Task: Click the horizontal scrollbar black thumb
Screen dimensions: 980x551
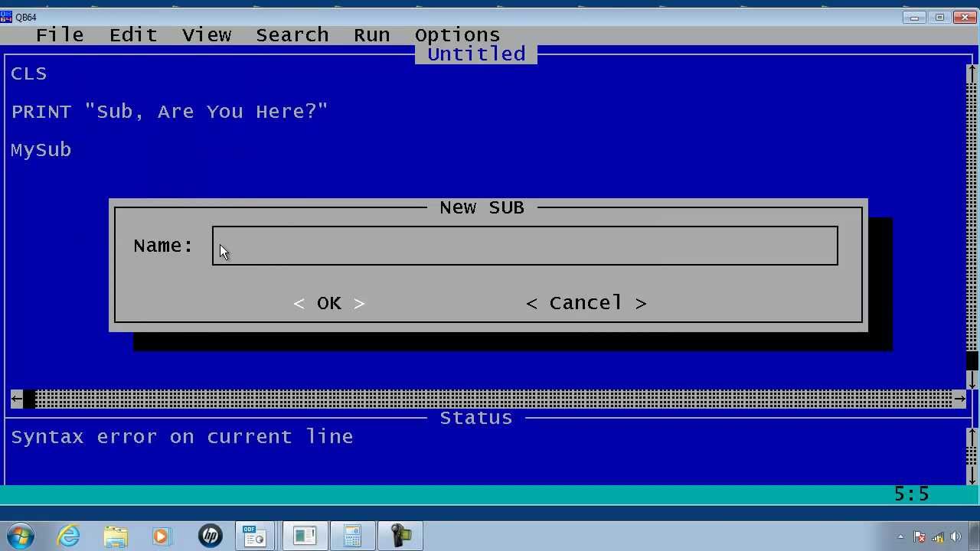Action: (29, 399)
